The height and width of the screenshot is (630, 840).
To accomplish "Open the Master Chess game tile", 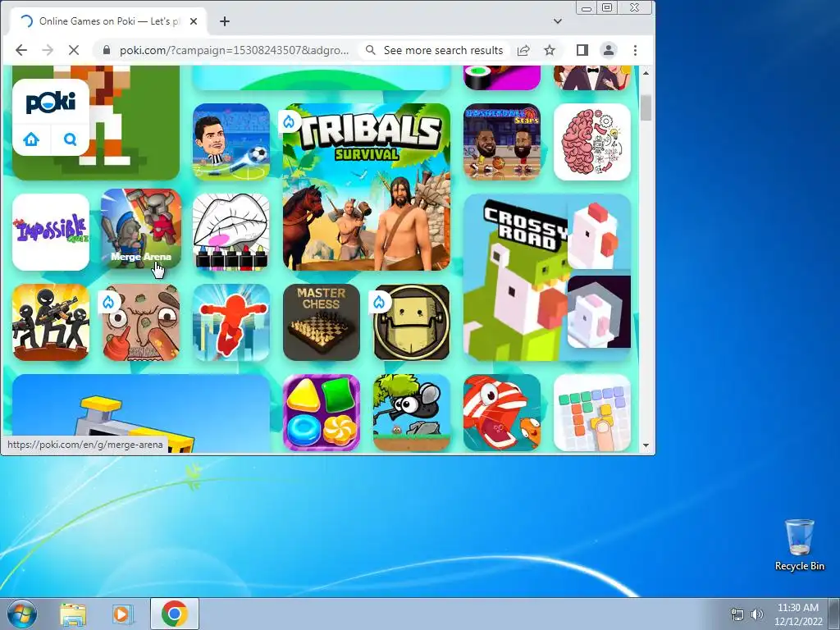I will 322,322.
